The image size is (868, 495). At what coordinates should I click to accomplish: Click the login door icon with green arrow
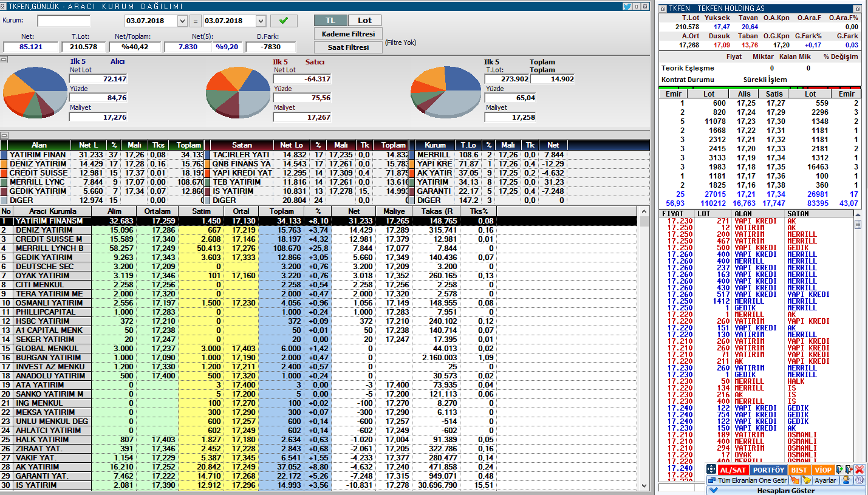[x=840, y=469]
